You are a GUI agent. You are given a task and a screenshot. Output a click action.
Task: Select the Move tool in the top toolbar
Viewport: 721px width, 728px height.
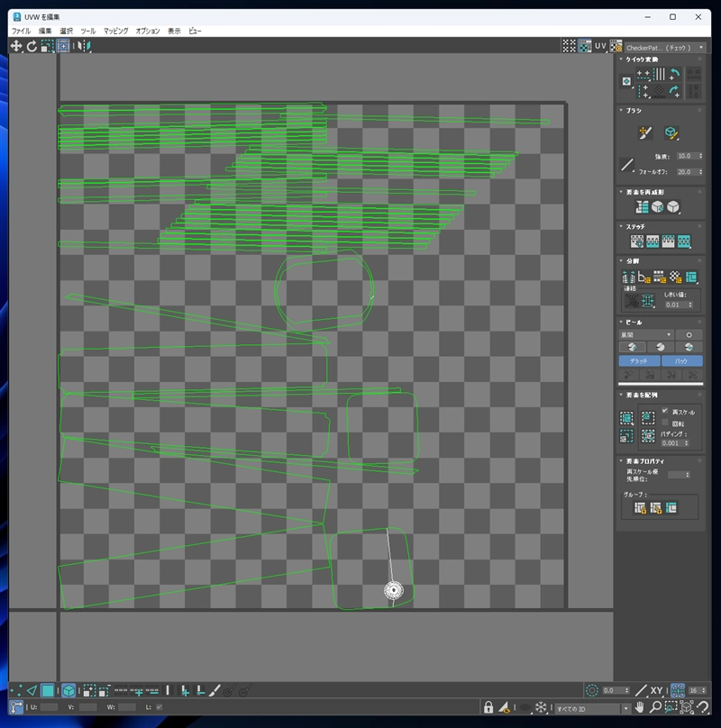[16, 46]
